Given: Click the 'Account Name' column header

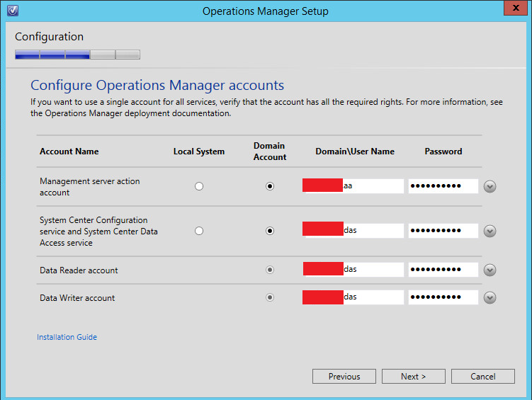Looking at the screenshot, I should point(69,152).
